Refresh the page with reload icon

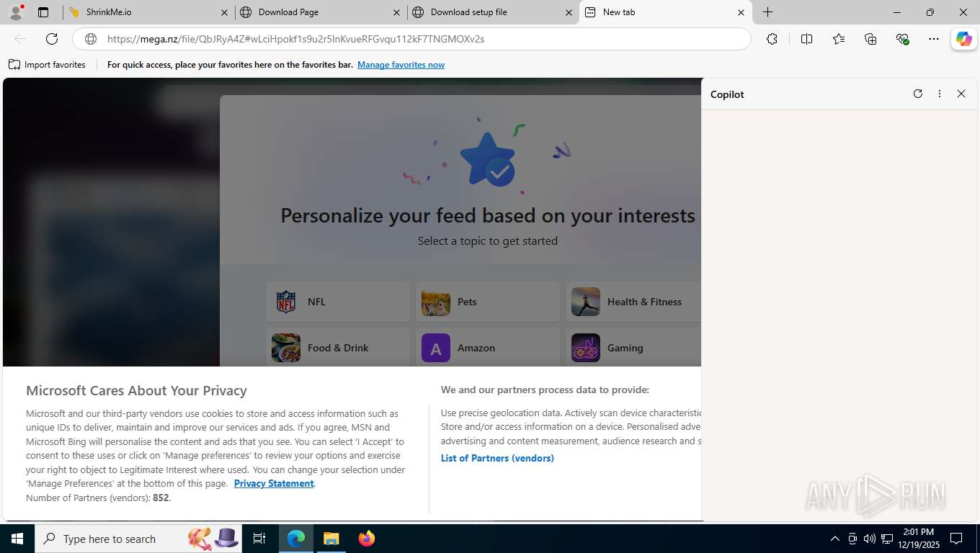pyautogui.click(x=52, y=39)
